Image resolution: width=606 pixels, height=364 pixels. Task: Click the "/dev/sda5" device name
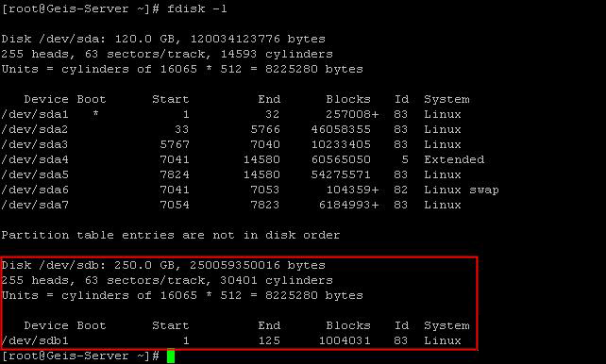[x=35, y=174]
